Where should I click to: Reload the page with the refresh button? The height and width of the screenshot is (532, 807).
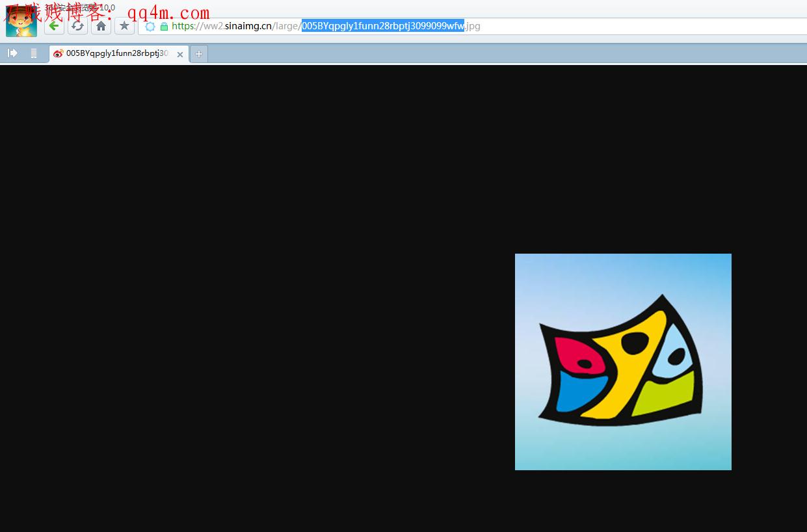tap(77, 26)
